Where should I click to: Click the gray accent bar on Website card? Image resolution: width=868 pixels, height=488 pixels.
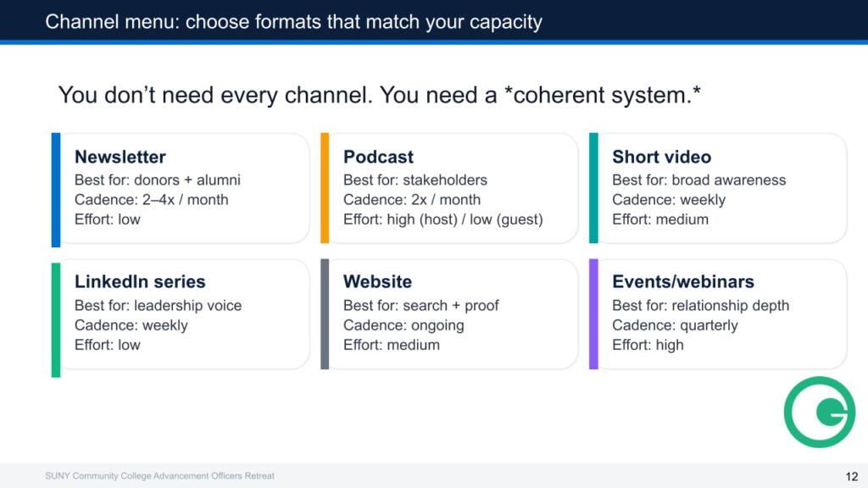click(325, 313)
